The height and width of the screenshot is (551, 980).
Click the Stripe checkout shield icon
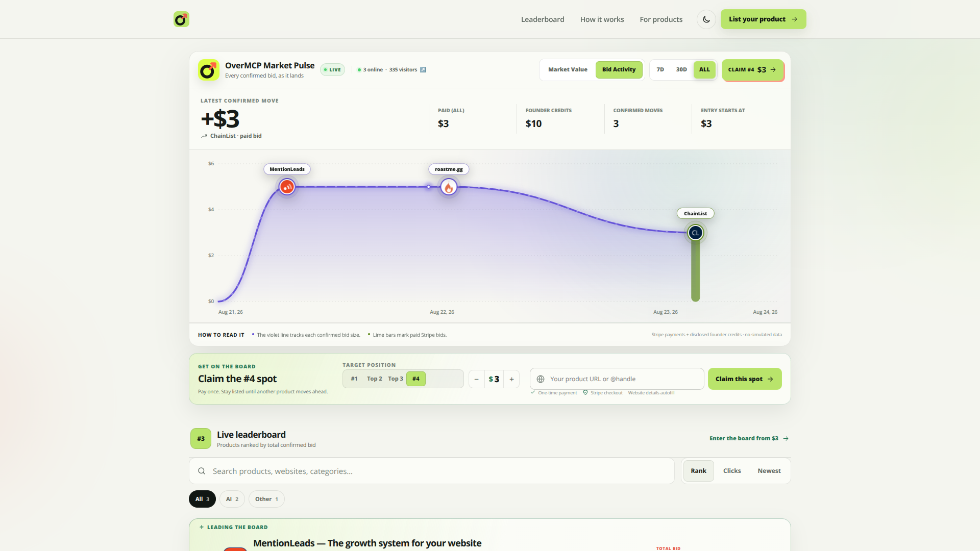coord(585,393)
